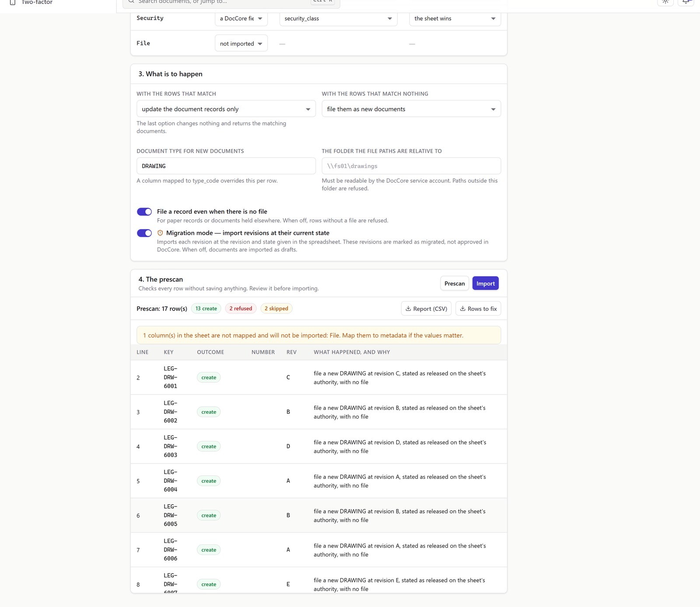Image resolution: width=700 pixels, height=607 pixels.
Task: Expand the 'a DocCore fie' dropdown for Security
Action: [x=241, y=18]
